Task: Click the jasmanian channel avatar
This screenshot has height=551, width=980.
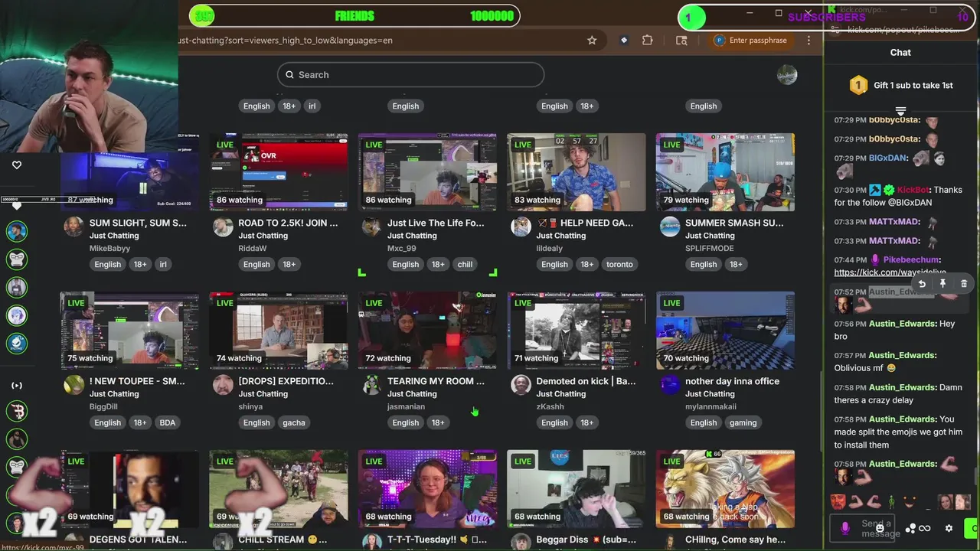Action: click(x=371, y=385)
